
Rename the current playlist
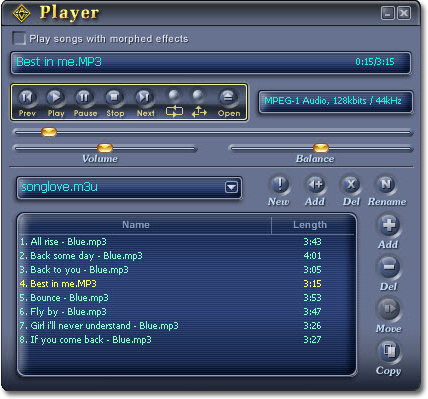(x=386, y=184)
